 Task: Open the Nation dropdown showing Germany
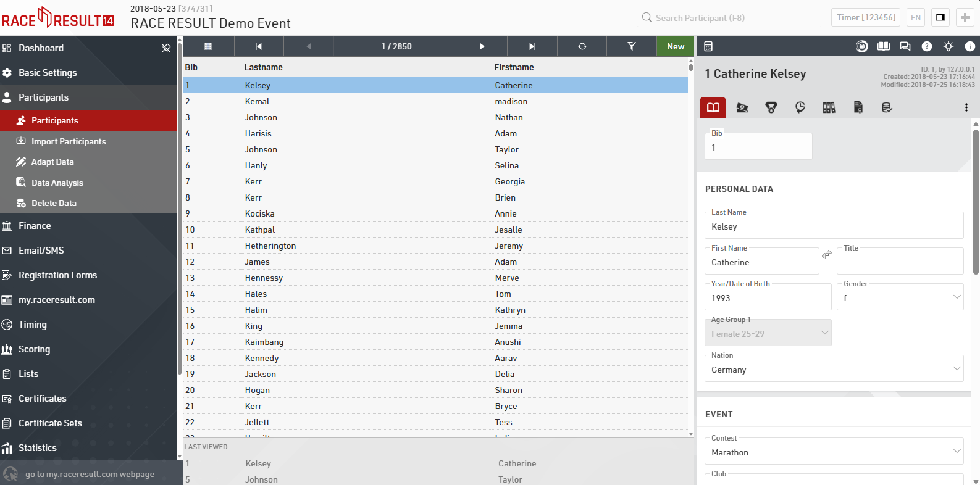957,369
